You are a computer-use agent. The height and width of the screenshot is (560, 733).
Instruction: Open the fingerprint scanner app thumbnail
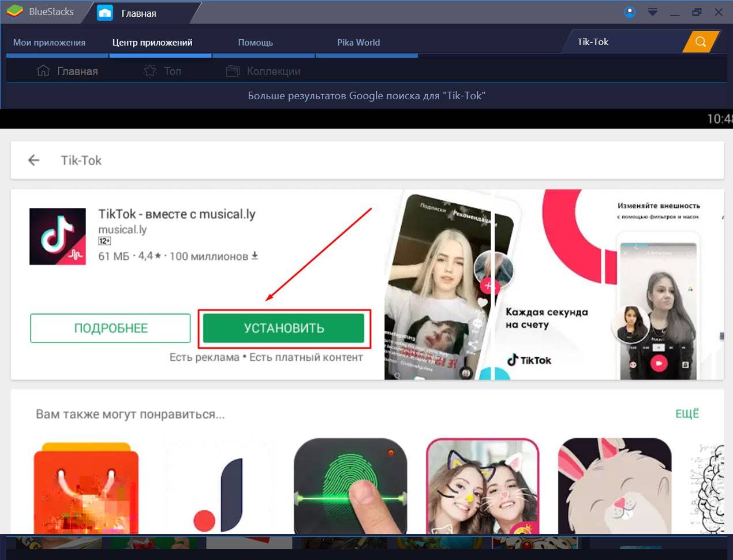(x=350, y=486)
